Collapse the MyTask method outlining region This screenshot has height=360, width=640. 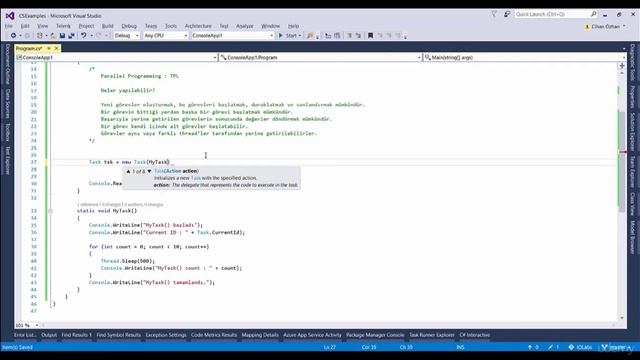[50, 211]
